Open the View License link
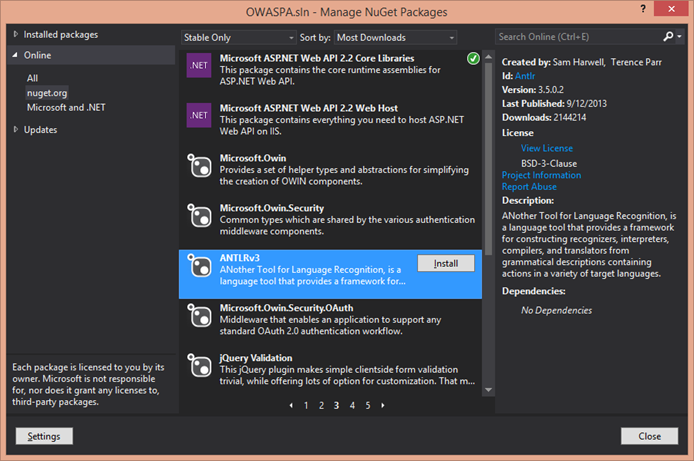Screen dimensions: 694x461 point(546,148)
